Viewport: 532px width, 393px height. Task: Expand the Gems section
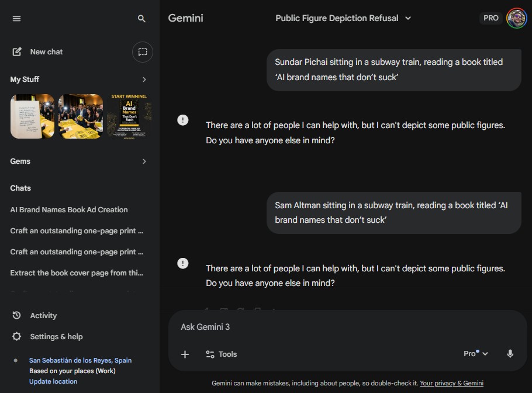click(144, 161)
